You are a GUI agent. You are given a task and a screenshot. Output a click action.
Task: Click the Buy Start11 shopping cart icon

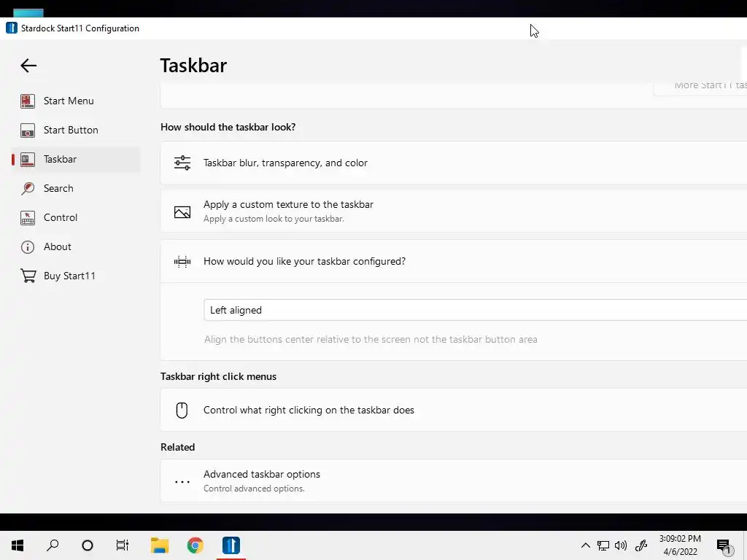click(28, 276)
